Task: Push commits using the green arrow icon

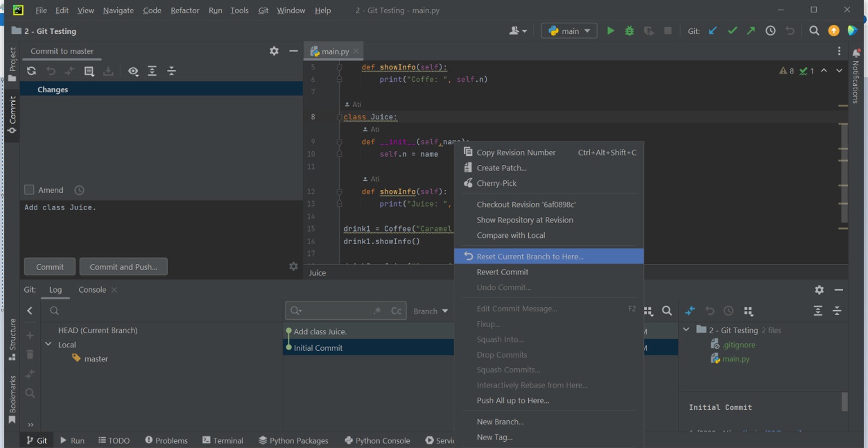Action: coord(751,31)
